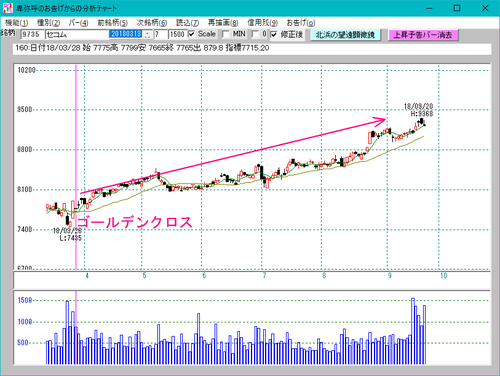Click the month 9 axis label
This screenshot has width=500, height=376.
(x=390, y=276)
